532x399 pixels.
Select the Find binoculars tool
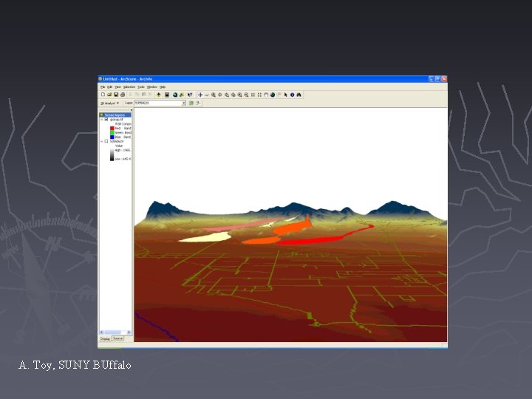coord(299,95)
